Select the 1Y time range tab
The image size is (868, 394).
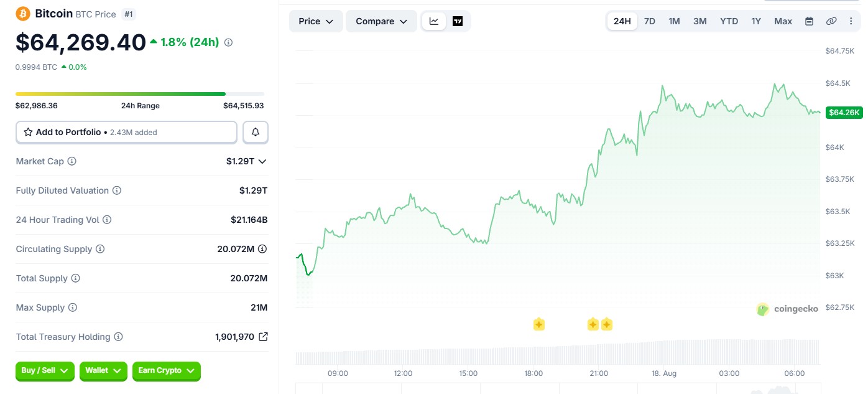tap(756, 21)
